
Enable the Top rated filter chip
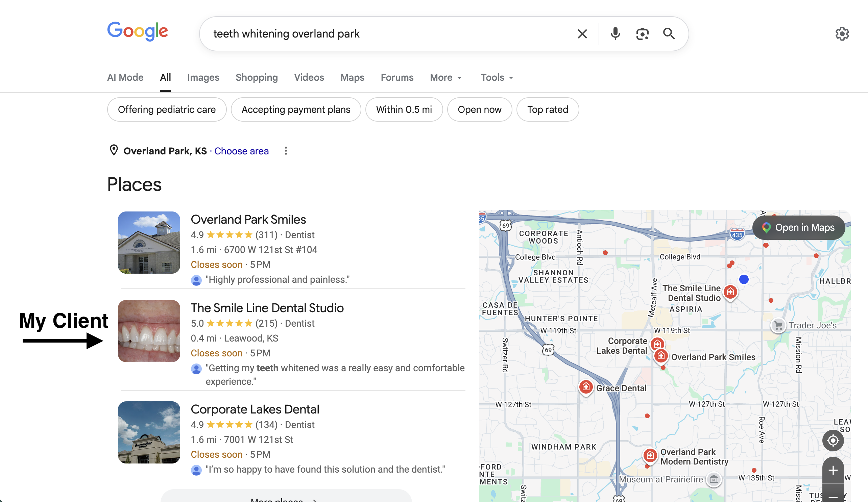pyautogui.click(x=547, y=109)
